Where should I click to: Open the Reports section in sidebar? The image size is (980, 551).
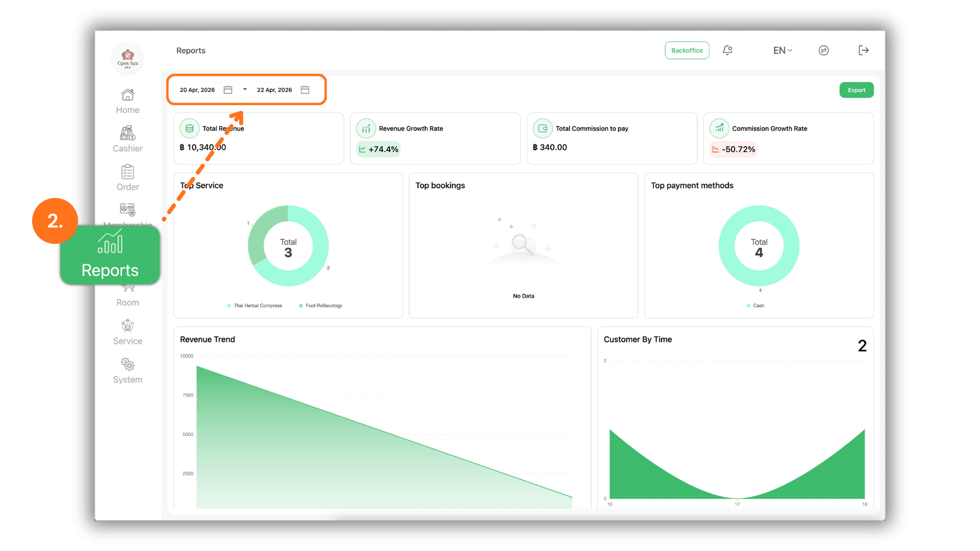[x=110, y=255]
